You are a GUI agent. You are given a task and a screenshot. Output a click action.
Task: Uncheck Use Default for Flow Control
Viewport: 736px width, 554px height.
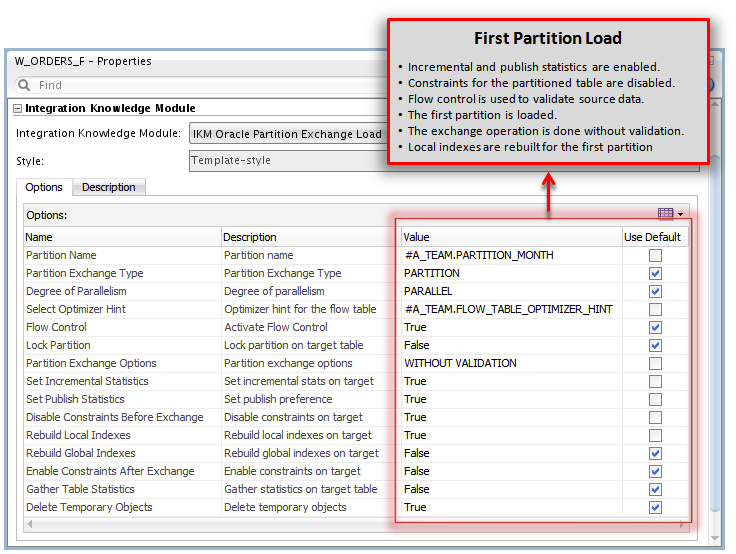tap(655, 327)
